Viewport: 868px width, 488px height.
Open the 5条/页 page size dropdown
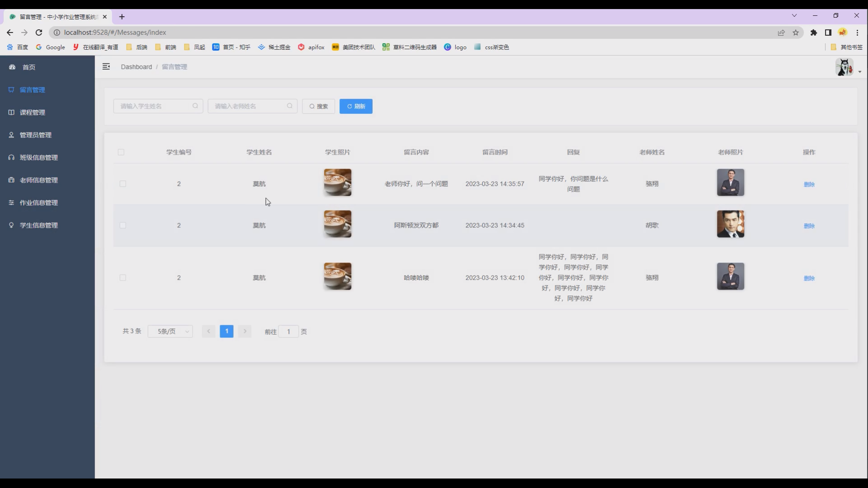tap(170, 331)
